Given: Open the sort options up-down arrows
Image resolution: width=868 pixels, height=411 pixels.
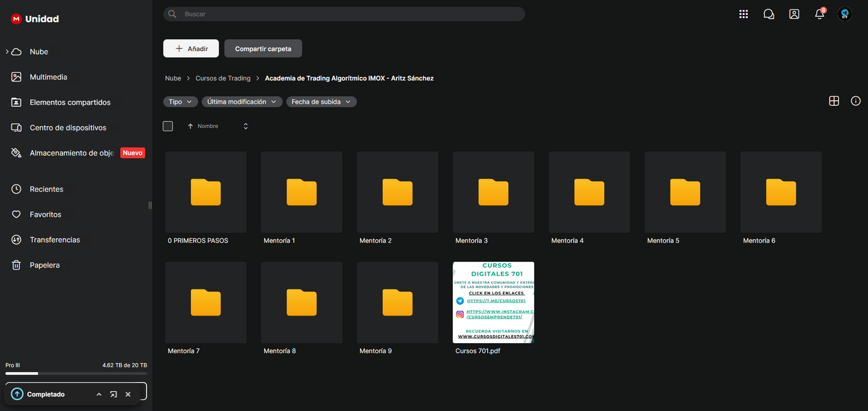Looking at the screenshot, I should (x=246, y=126).
